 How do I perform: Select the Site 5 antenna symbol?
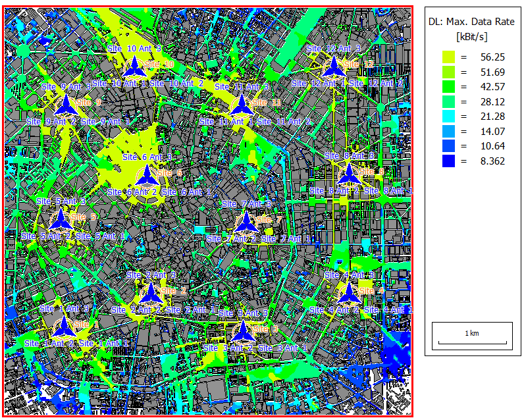(x=61, y=219)
